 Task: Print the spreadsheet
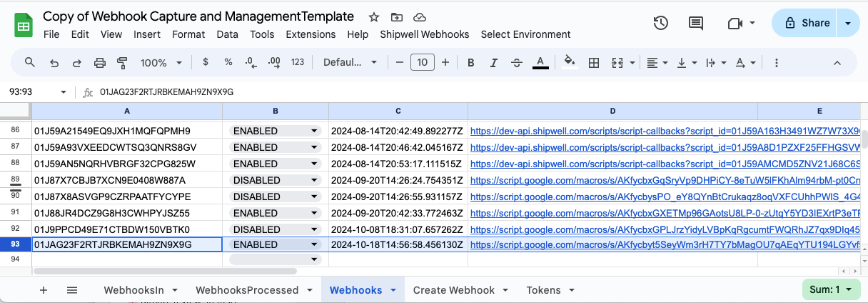pos(100,62)
